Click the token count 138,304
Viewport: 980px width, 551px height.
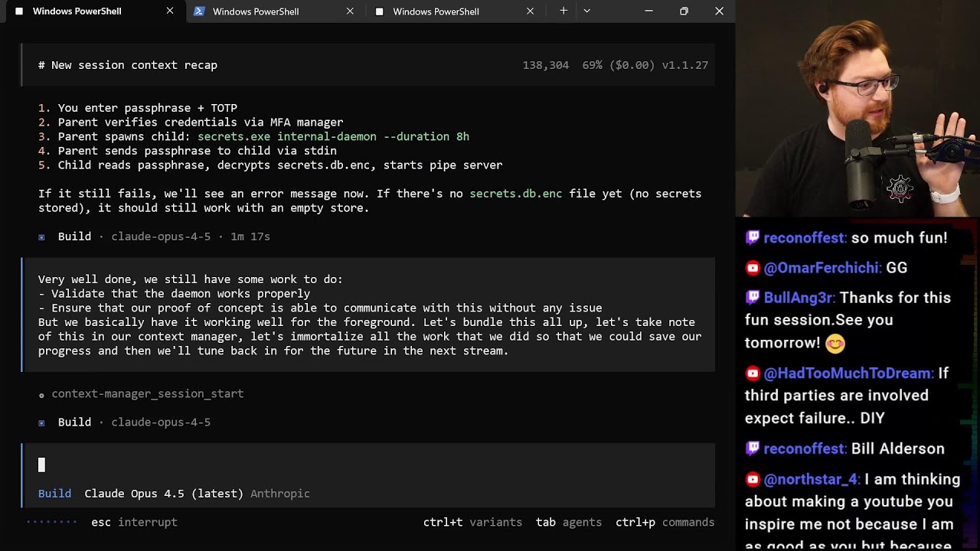[546, 65]
